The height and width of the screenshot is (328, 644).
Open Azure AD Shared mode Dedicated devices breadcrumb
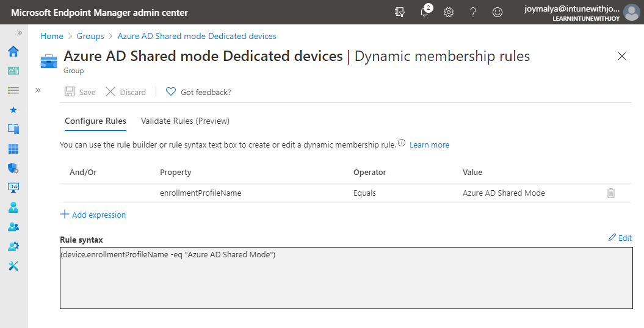click(x=197, y=36)
